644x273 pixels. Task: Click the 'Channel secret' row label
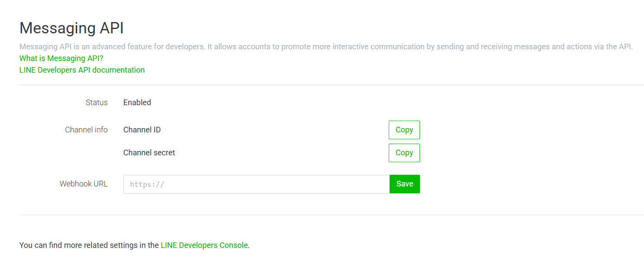click(149, 153)
